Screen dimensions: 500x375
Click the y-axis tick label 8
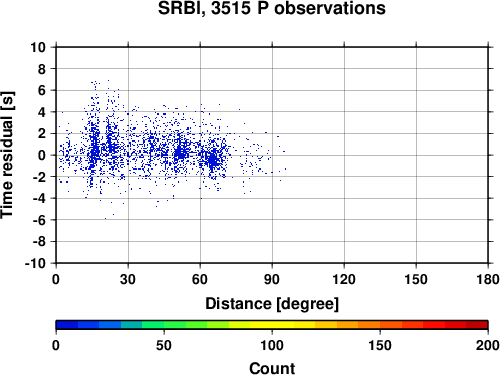point(42,69)
